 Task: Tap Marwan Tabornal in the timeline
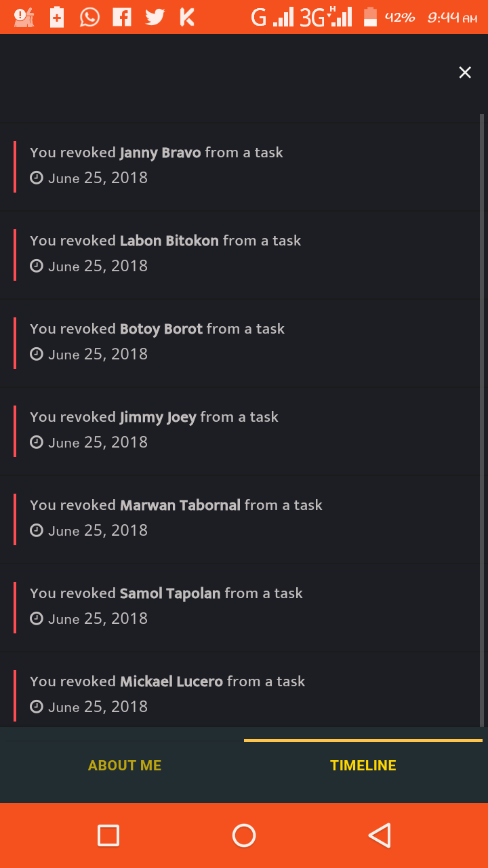[x=180, y=505]
